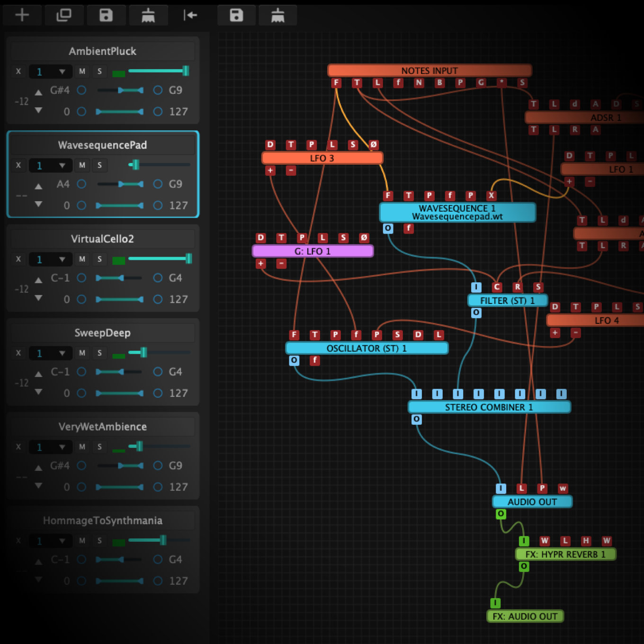Viewport: 644px width, 644px height.
Task: Open the channel dropdown for AmbientPluck
Action: (x=51, y=72)
